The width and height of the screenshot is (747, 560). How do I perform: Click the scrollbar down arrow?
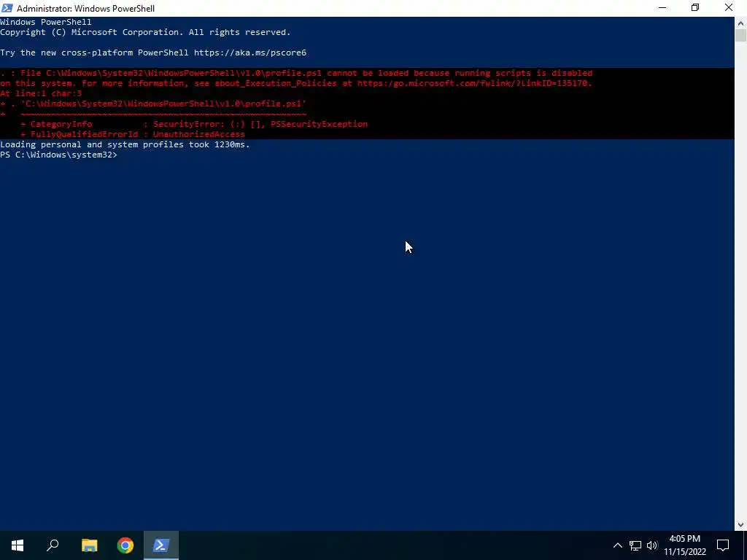[740, 525]
